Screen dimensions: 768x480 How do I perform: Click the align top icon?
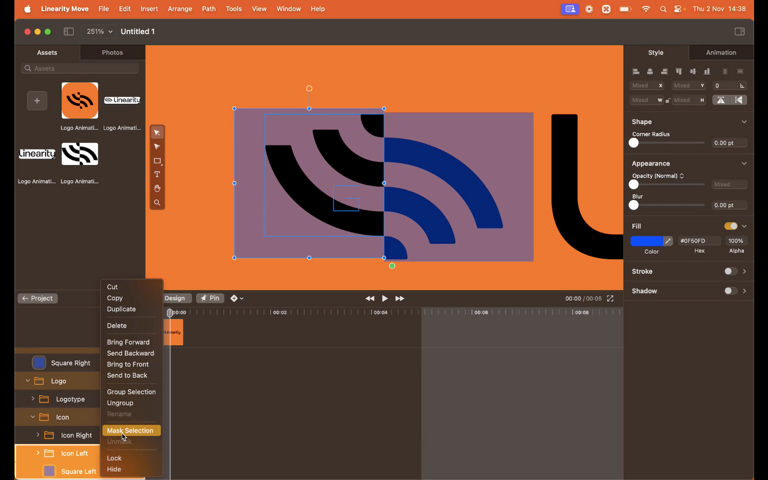(679, 72)
